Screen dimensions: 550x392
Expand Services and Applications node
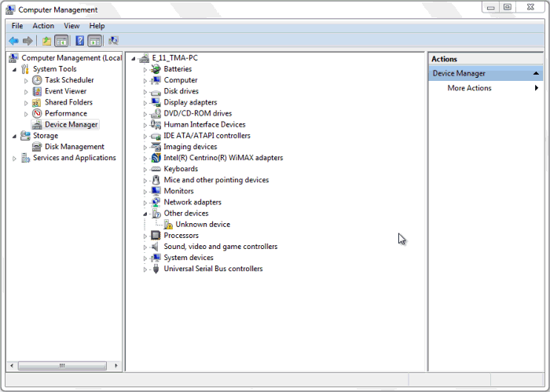click(14, 159)
